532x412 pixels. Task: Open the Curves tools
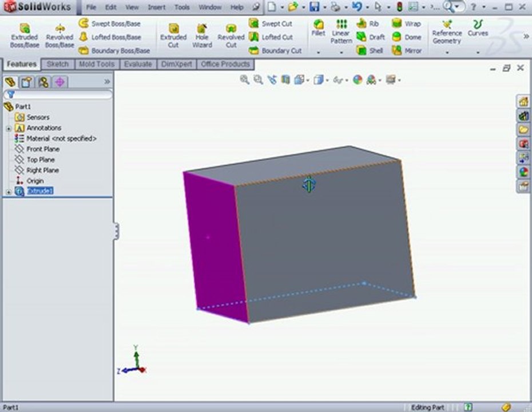(478, 28)
